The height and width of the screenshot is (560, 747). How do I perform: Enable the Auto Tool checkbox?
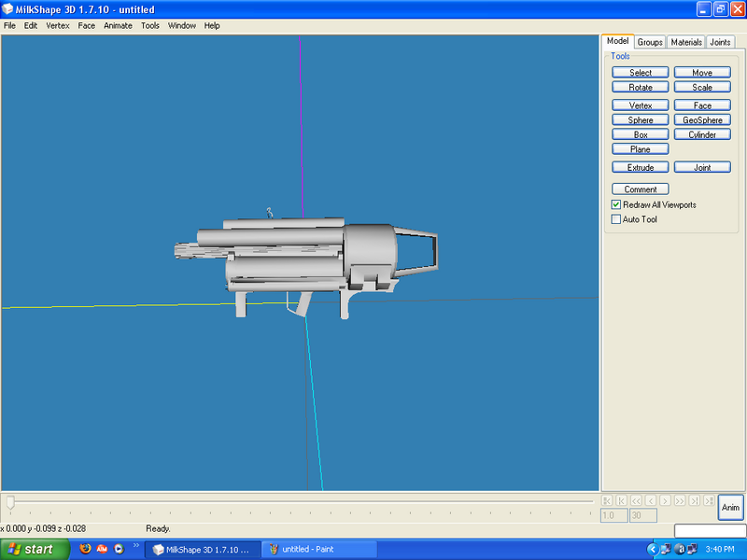616,219
